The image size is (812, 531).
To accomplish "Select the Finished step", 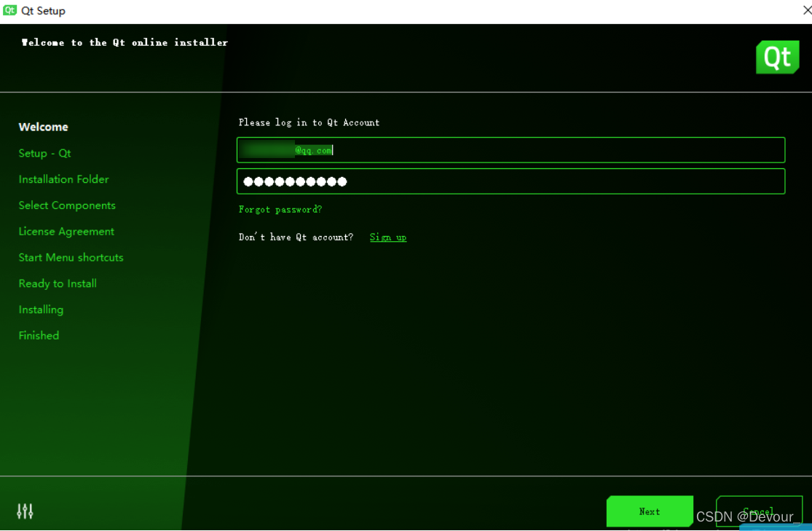I will 39,336.
